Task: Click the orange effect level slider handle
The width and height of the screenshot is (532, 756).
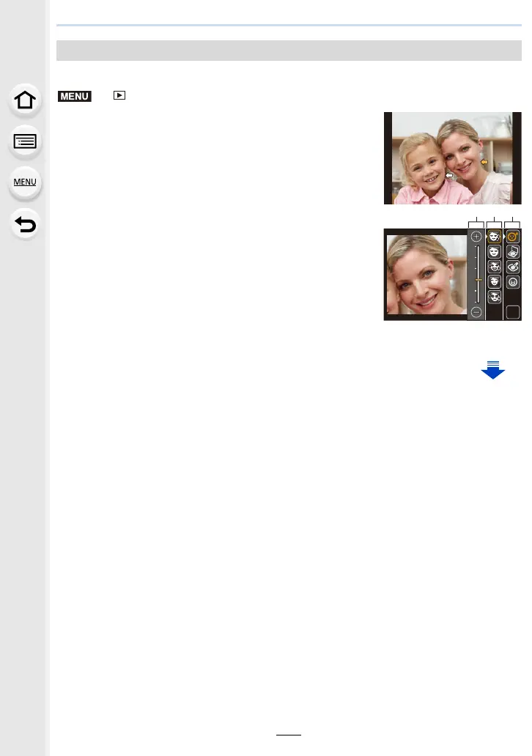Action: pos(478,280)
